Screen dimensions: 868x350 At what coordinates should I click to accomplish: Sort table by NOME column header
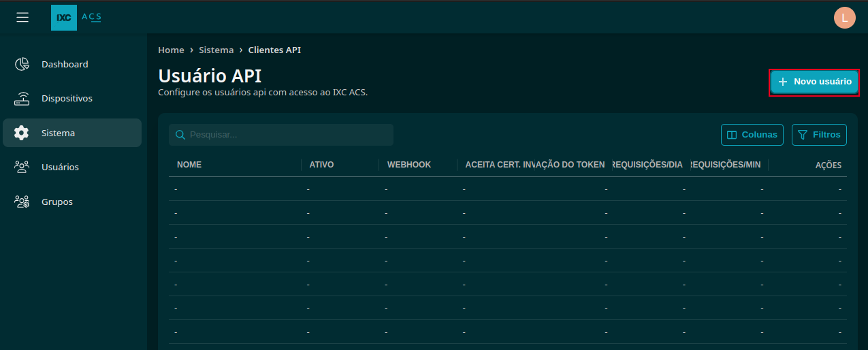coord(189,165)
